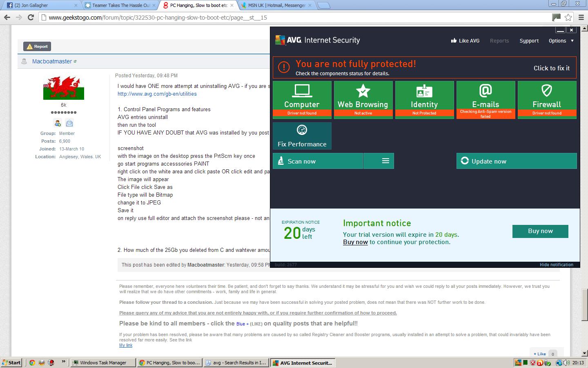Image resolution: width=588 pixels, height=368 pixels.
Task: Open the Reports menu in AVG
Action: click(x=499, y=40)
